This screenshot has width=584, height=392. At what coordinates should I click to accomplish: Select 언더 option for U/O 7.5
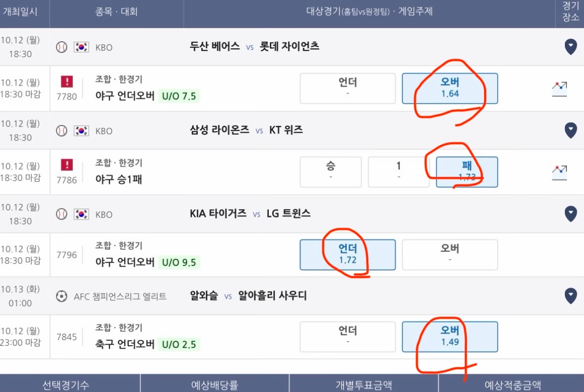[x=347, y=88]
